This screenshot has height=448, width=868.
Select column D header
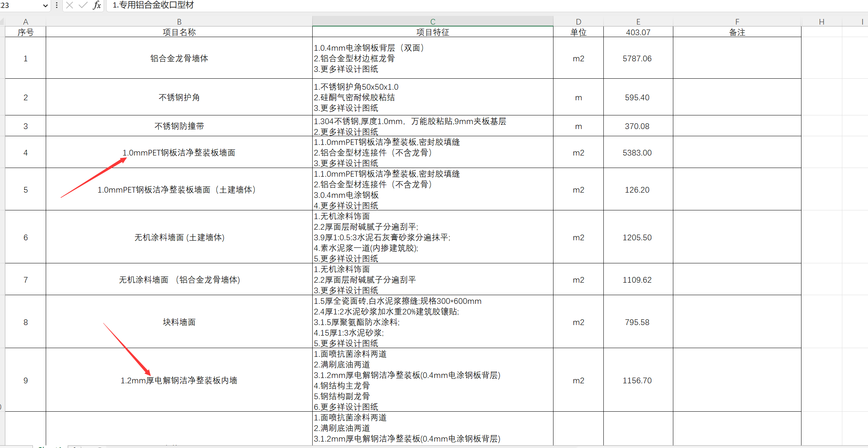(578, 22)
